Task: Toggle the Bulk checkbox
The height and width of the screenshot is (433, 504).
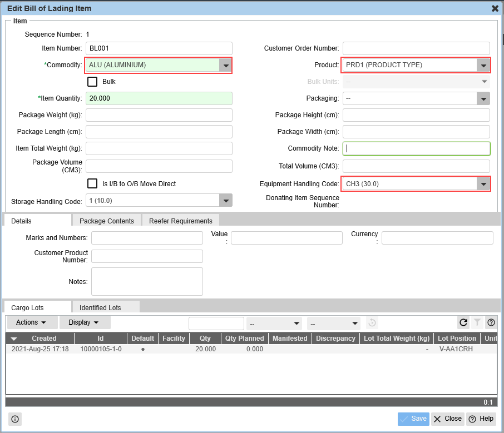Action: click(92, 82)
